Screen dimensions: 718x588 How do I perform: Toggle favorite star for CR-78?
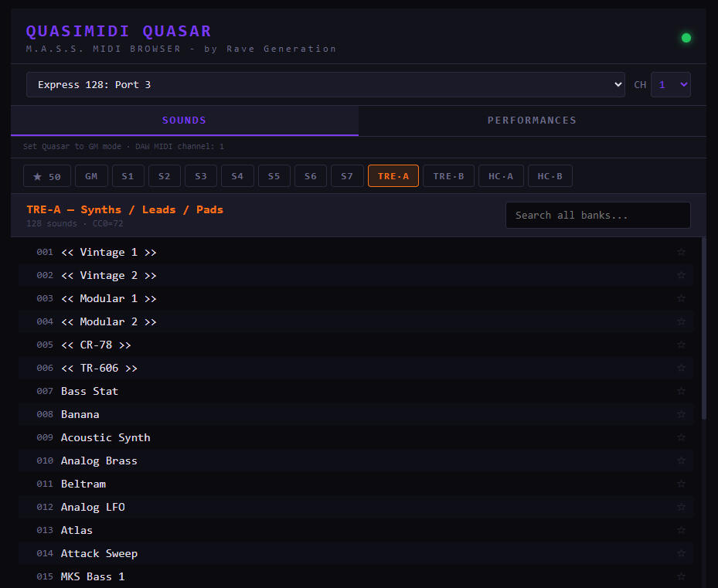pyautogui.click(x=681, y=345)
